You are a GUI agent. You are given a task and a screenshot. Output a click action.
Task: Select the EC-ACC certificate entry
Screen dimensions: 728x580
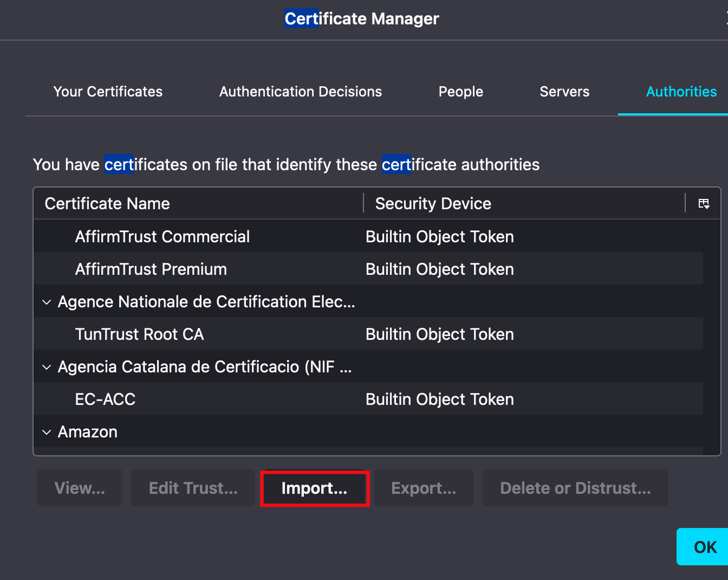[x=105, y=399]
